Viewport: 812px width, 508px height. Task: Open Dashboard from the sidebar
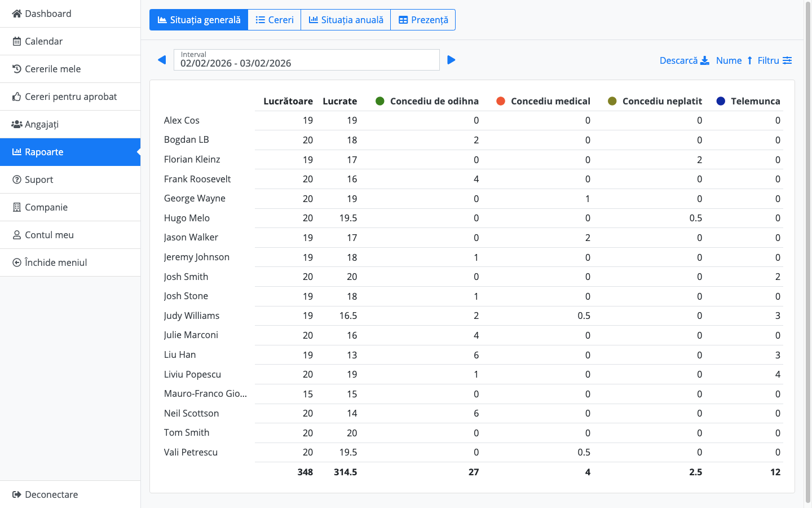point(48,14)
